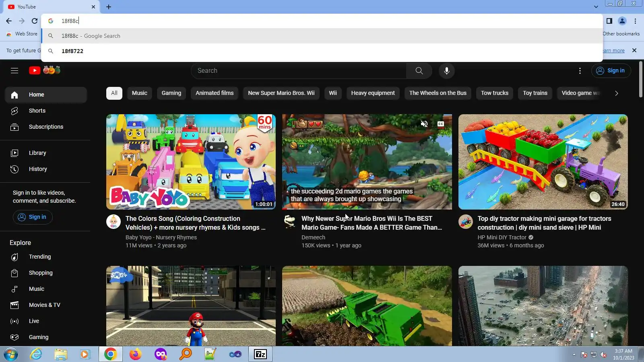Open Top diy tractor video title
Screen dimensions: 644x362
pos(545,223)
